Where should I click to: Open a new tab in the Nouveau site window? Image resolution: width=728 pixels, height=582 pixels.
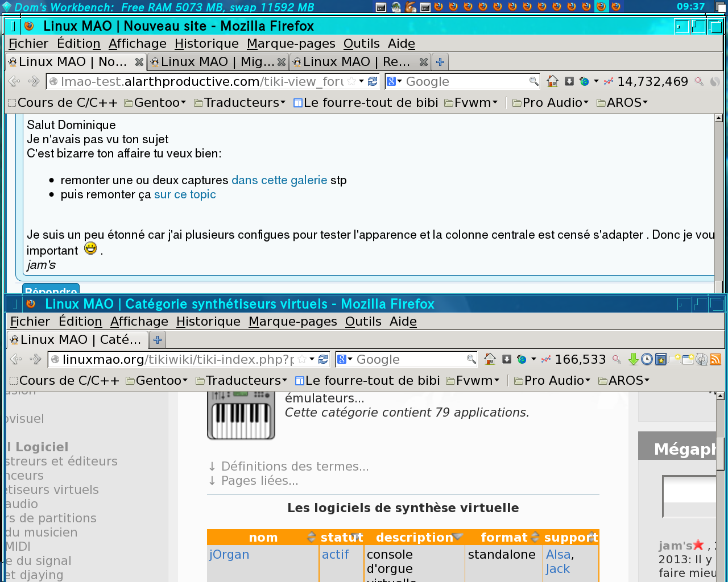(x=440, y=62)
